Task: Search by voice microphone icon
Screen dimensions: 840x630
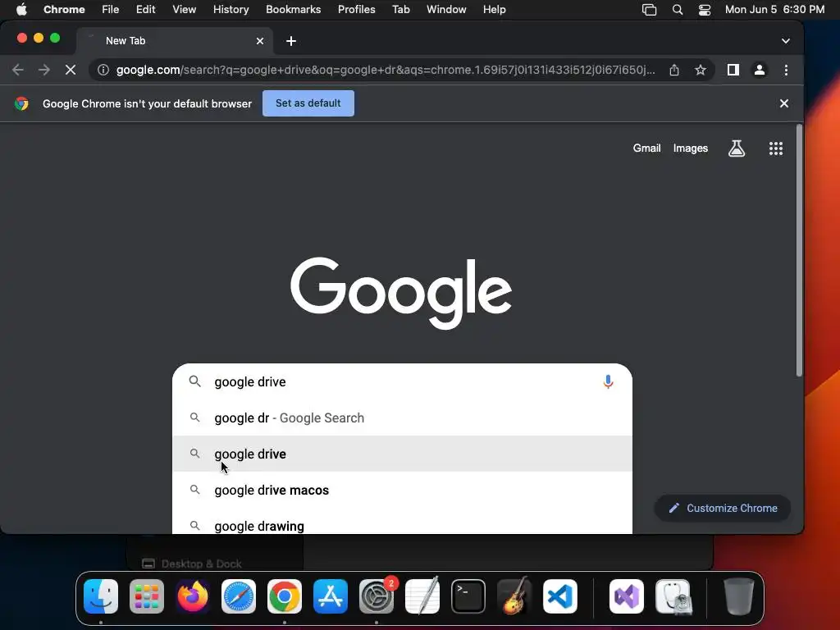Action: click(608, 381)
